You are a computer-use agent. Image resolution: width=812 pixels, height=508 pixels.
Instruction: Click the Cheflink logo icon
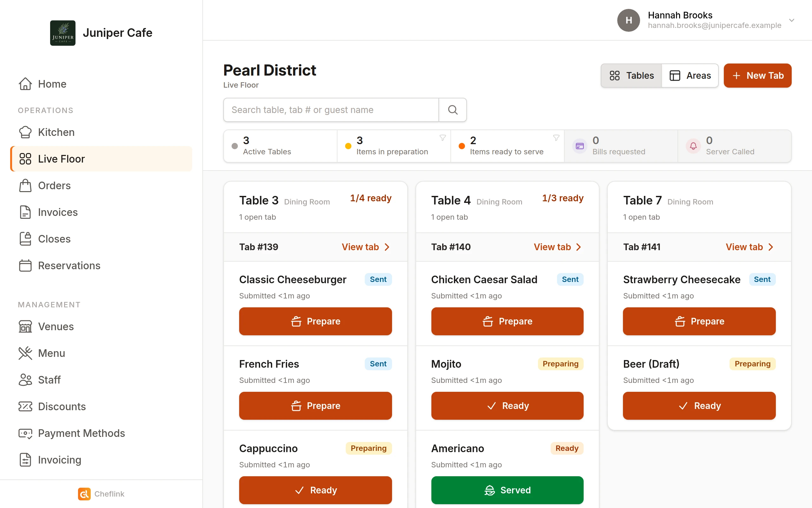pos(84,493)
